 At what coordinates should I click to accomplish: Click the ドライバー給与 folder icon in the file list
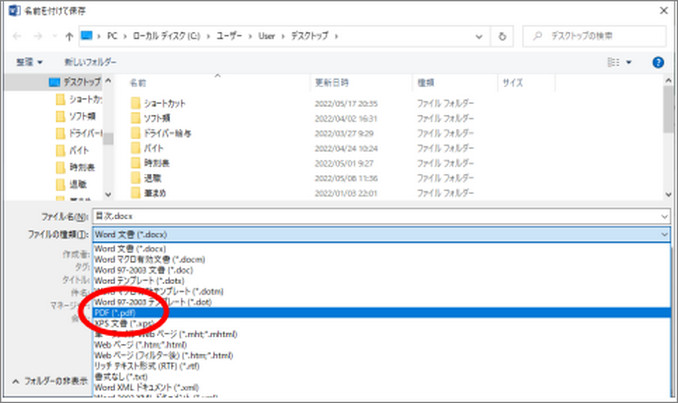pos(136,133)
